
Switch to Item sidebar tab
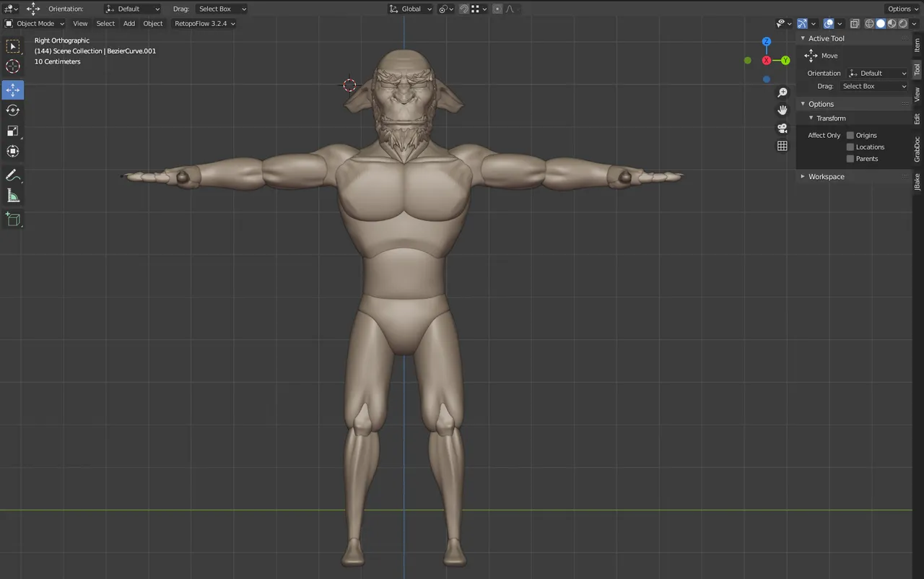point(918,45)
